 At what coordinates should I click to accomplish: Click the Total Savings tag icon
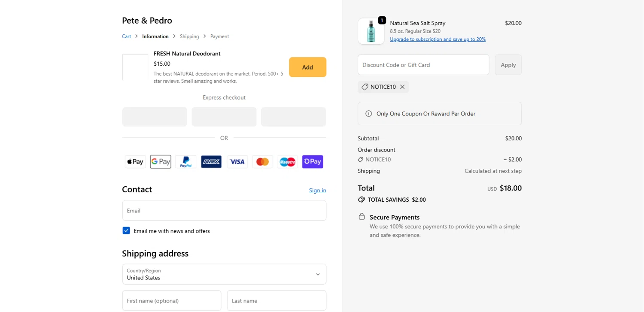tap(361, 200)
